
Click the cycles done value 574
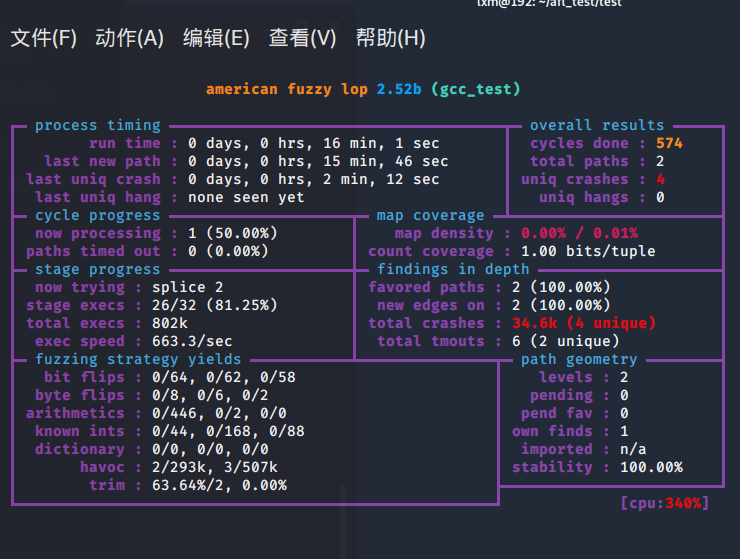click(669, 143)
